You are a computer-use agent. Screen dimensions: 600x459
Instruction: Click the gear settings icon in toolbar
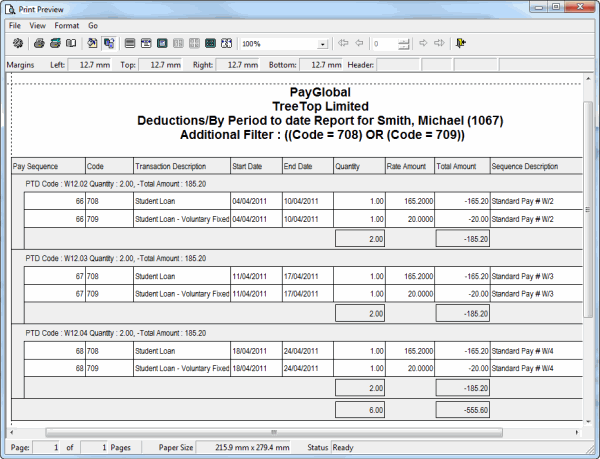point(18,44)
